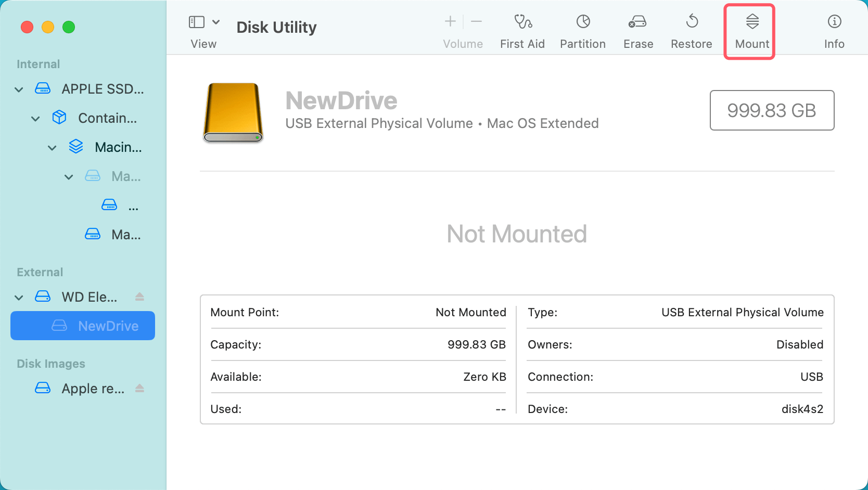Eject the WD Elements external drive

point(139,296)
